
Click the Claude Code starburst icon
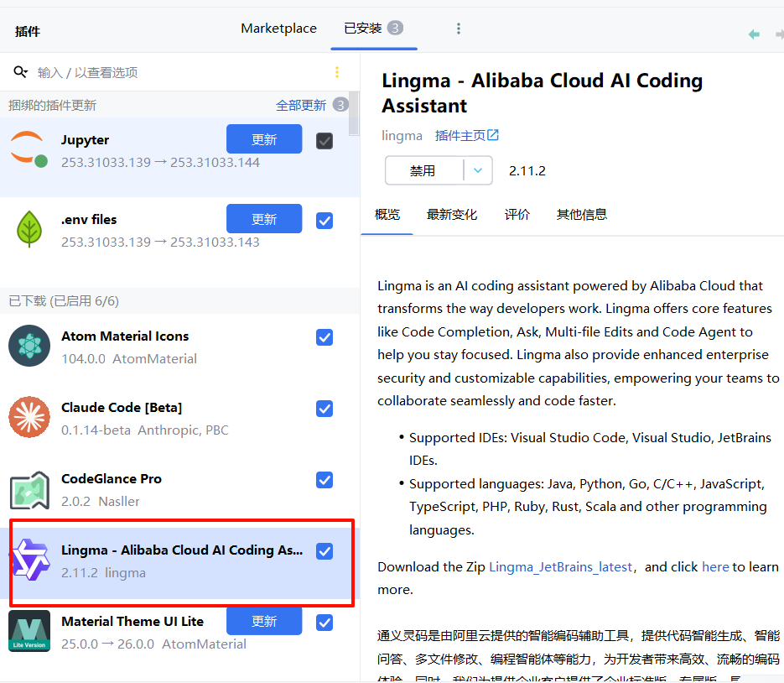(29, 417)
